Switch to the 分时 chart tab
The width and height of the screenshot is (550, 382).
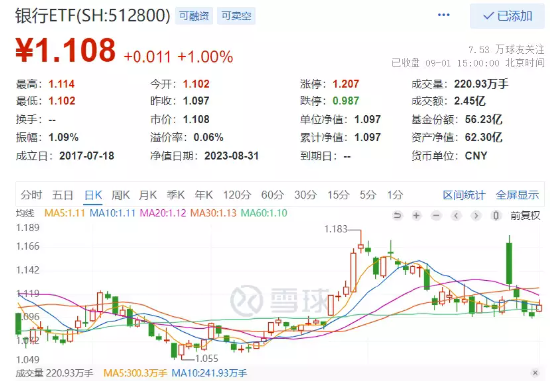tap(31, 195)
